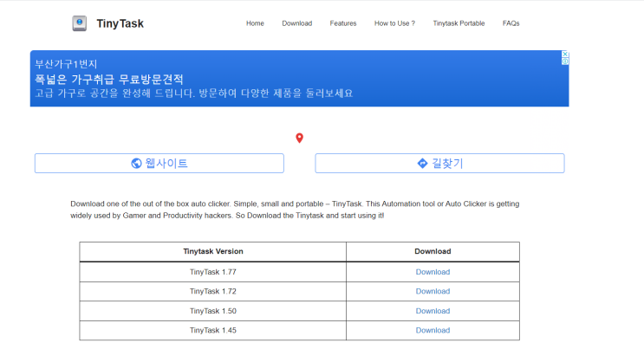Open the ad info icon below the X
Image resolution: width=644 pixels, height=362 pixels.
pyautogui.click(x=565, y=61)
